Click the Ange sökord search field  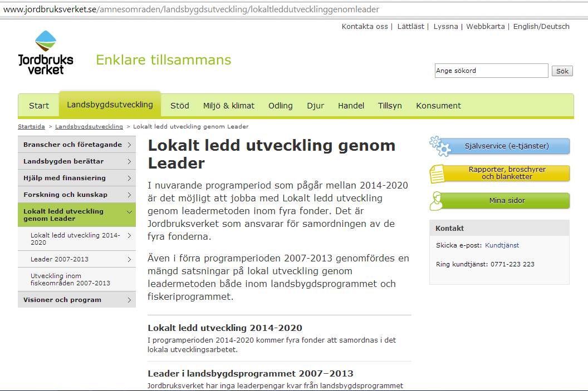click(x=491, y=71)
